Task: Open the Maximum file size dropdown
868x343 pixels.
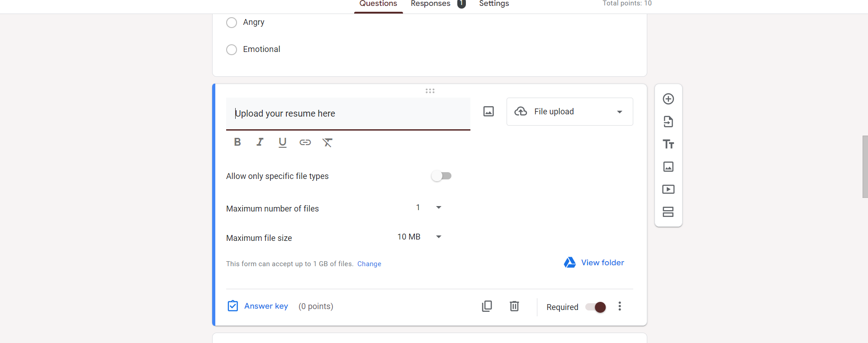Action: [x=420, y=237]
